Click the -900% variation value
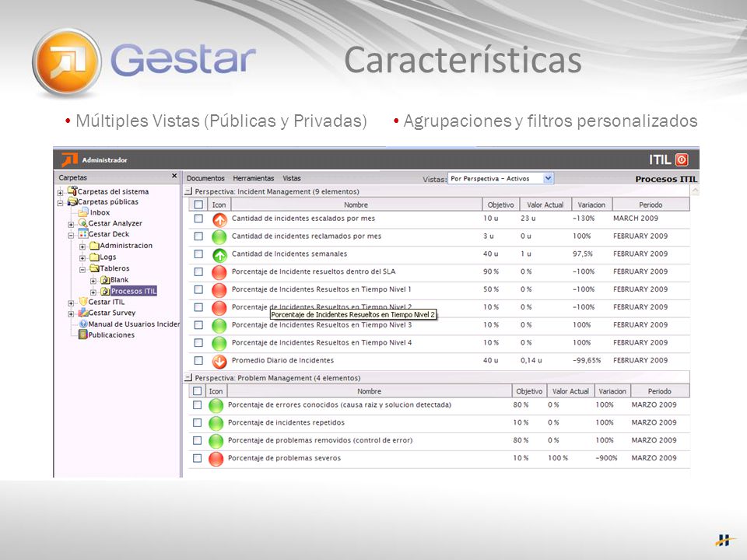Screen dimensions: 747x560 point(606,457)
